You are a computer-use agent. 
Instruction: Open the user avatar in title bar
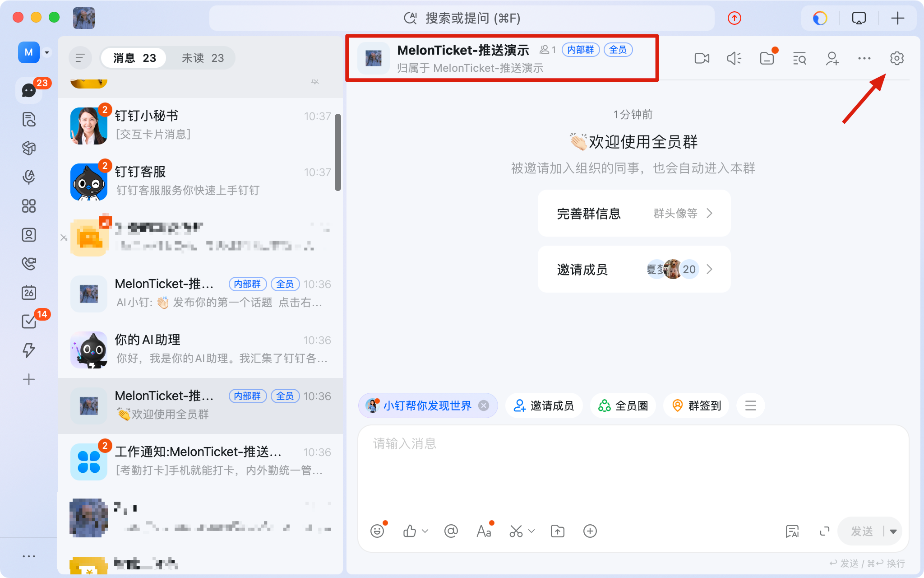[84, 18]
